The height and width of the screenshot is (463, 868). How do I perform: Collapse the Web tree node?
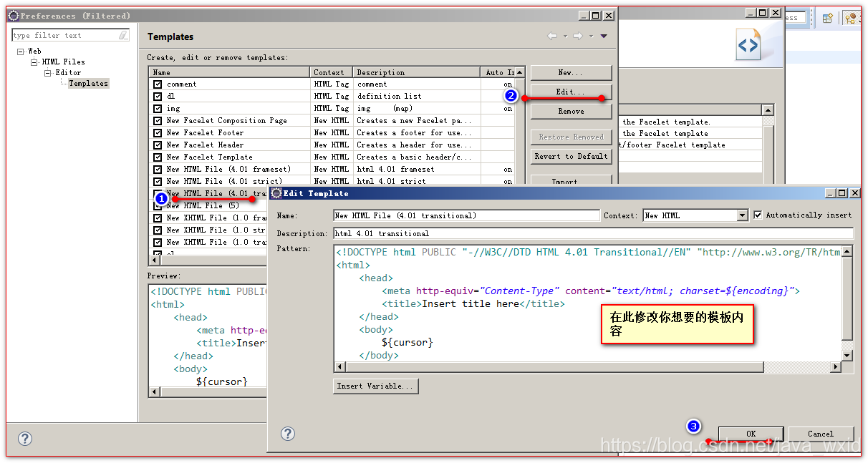pos(21,52)
